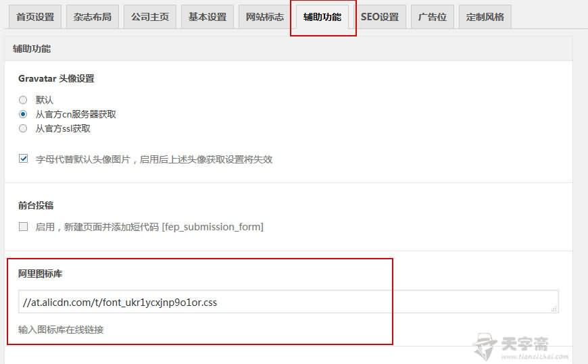The image size is (588, 364).
Task: Select the 默认 Gravatar radio option
Action: pos(23,100)
